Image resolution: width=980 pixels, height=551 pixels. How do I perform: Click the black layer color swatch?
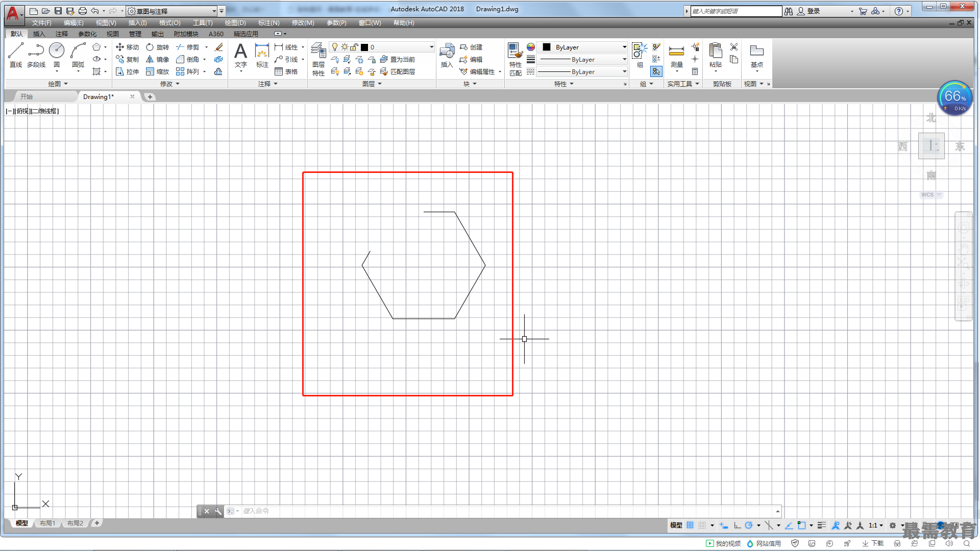(364, 47)
